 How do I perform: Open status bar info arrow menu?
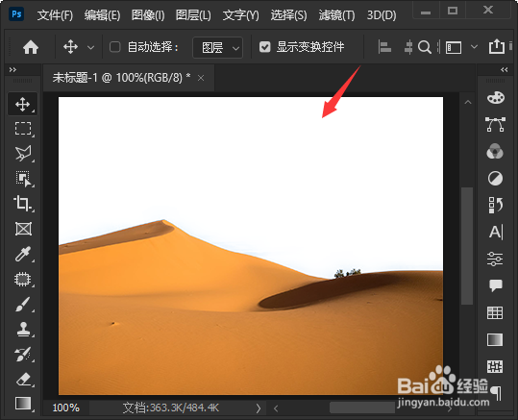point(259,408)
